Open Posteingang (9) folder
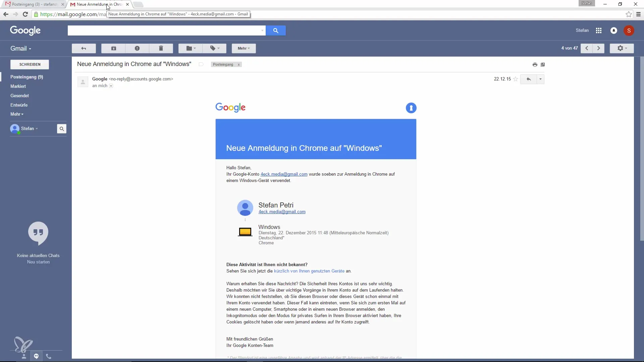 point(27,77)
